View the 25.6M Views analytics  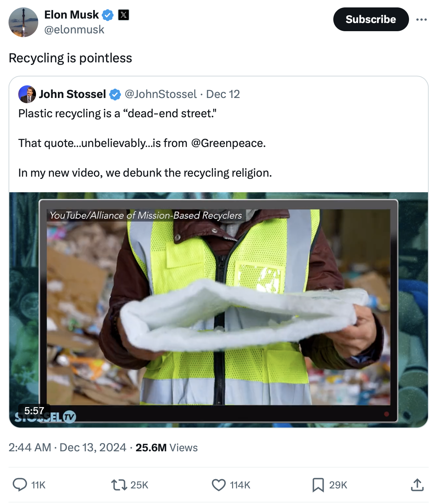167,448
